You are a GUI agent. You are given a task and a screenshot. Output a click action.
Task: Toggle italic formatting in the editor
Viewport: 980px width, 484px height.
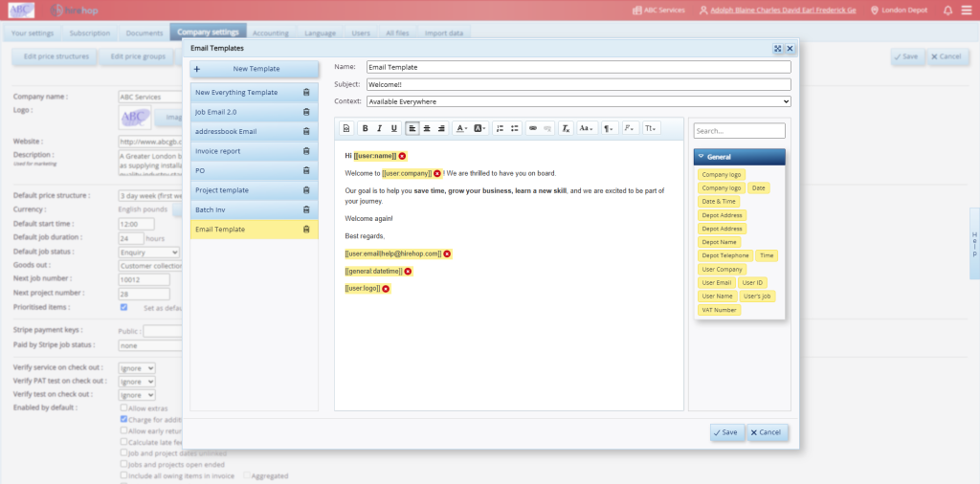tap(379, 128)
